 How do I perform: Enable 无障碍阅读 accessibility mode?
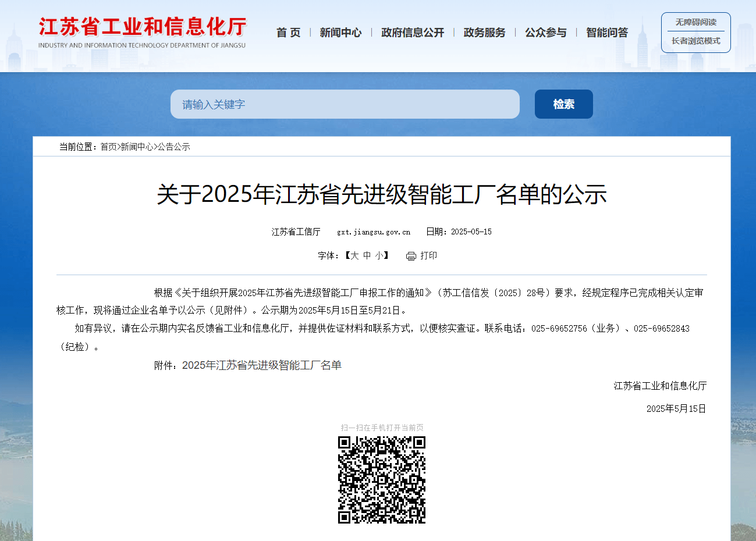click(x=696, y=22)
